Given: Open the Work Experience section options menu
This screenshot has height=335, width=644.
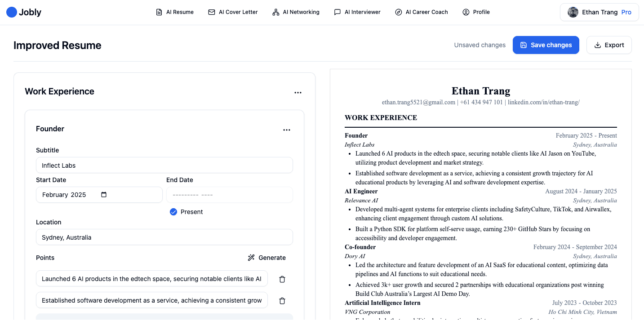Looking at the screenshot, I should point(298,92).
